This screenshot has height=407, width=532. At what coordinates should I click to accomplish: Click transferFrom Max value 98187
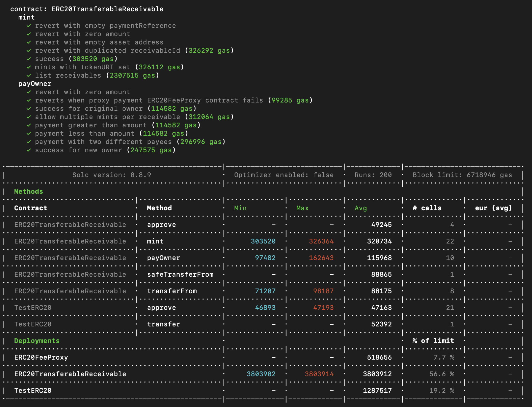pyautogui.click(x=323, y=291)
